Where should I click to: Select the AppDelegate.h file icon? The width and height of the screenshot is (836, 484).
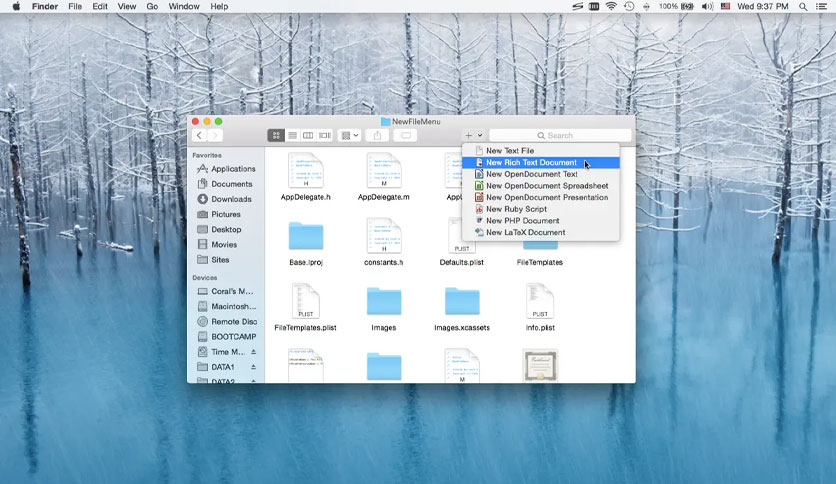306,171
